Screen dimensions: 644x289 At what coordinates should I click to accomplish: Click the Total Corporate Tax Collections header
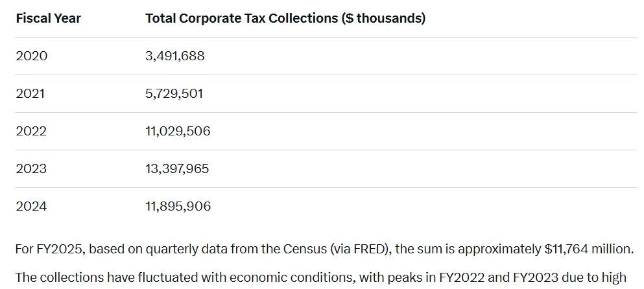point(285,18)
